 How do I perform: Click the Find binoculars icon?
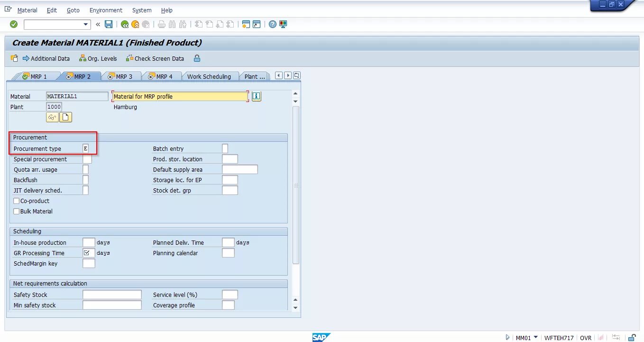pyautogui.click(x=172, y=24)
